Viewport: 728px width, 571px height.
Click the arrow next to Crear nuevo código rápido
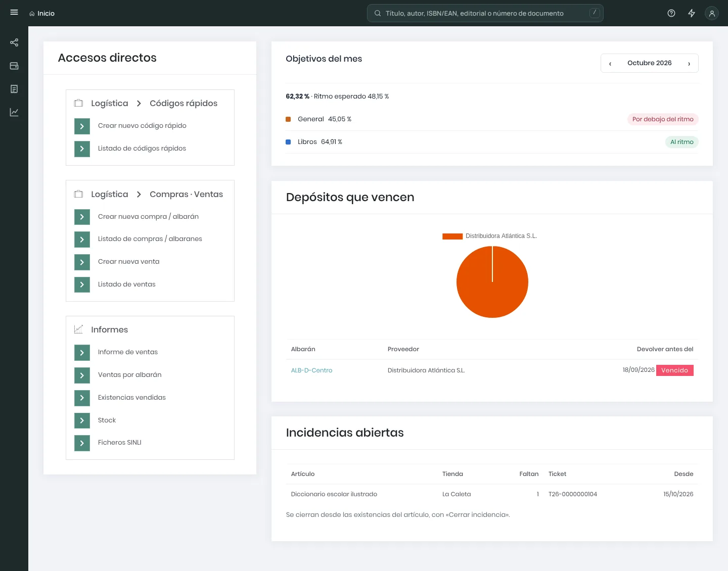point(82,126)
